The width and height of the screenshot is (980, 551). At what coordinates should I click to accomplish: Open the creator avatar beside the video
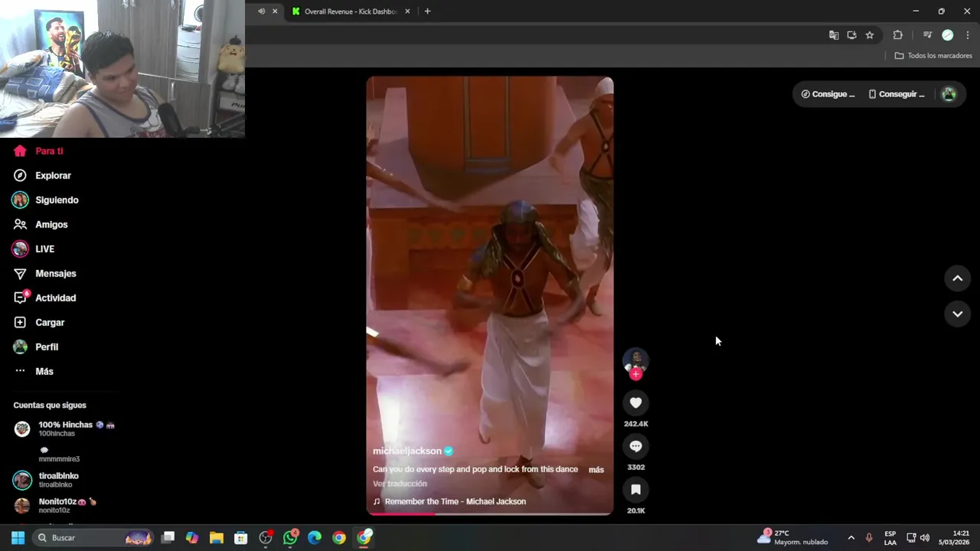635,360
